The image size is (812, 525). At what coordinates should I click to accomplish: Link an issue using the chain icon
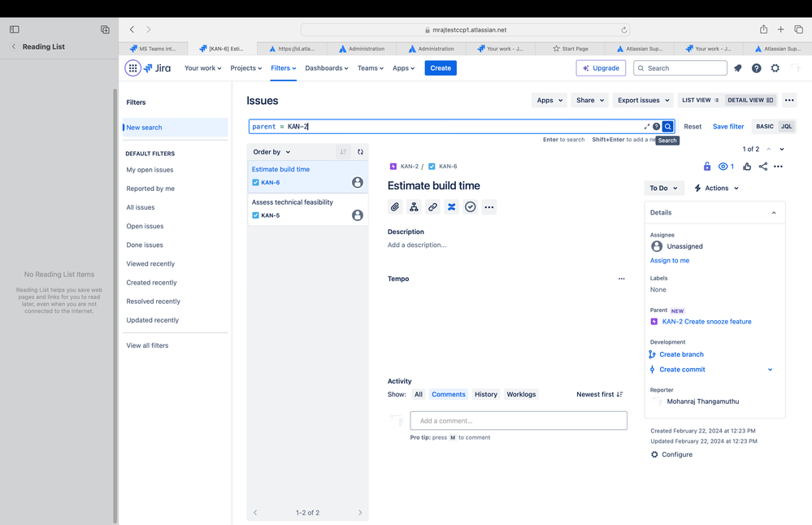[x=432, y=207]
